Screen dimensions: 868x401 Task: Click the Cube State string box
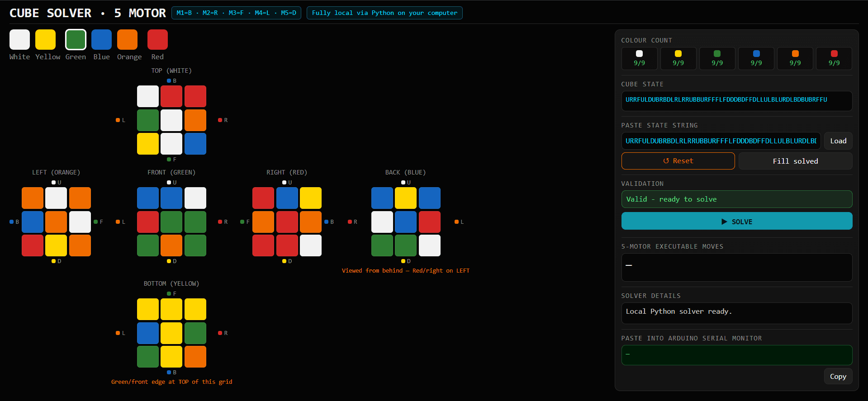(737, 101)
